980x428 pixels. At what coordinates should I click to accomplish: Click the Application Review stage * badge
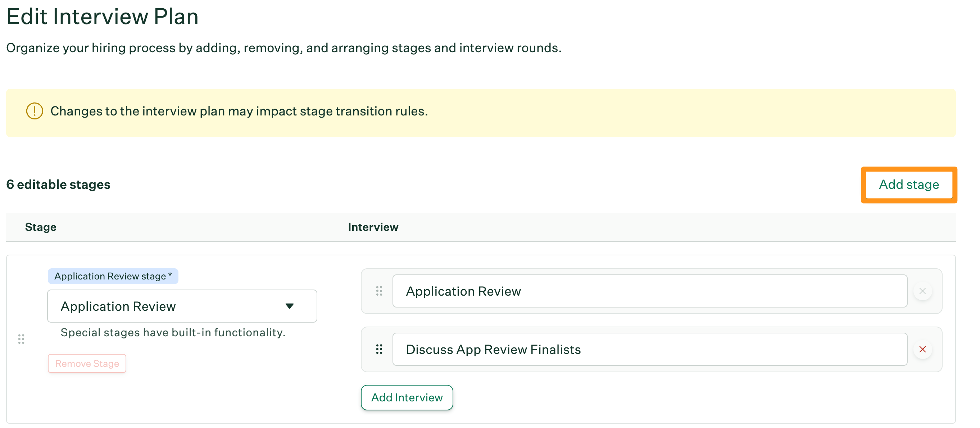pyautogui.click(x=113, y=276)
